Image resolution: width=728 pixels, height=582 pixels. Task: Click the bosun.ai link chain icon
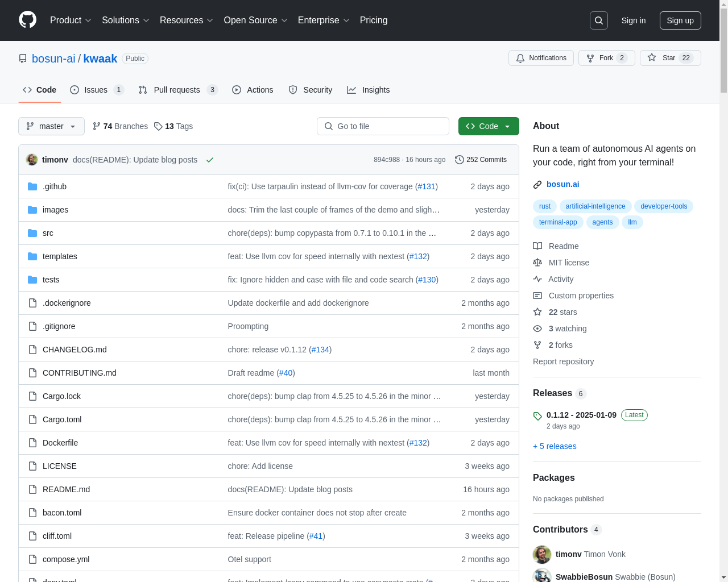tap(537, 185)
